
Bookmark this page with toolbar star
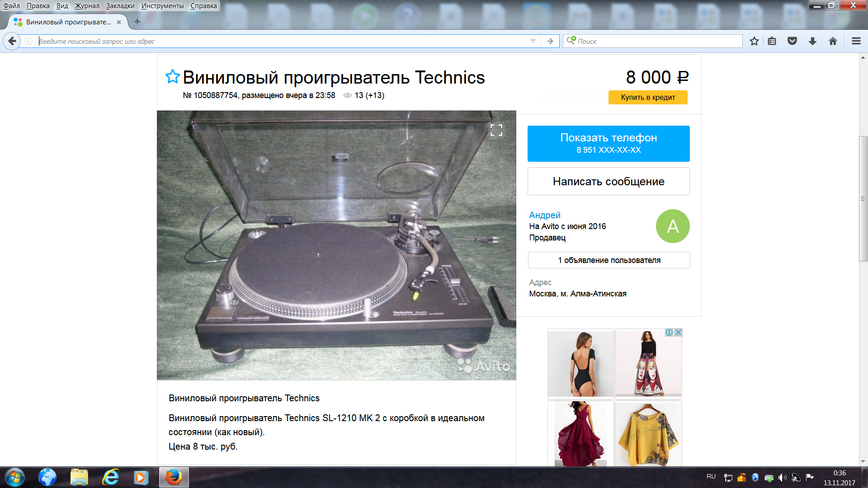(x=754, y=41)
